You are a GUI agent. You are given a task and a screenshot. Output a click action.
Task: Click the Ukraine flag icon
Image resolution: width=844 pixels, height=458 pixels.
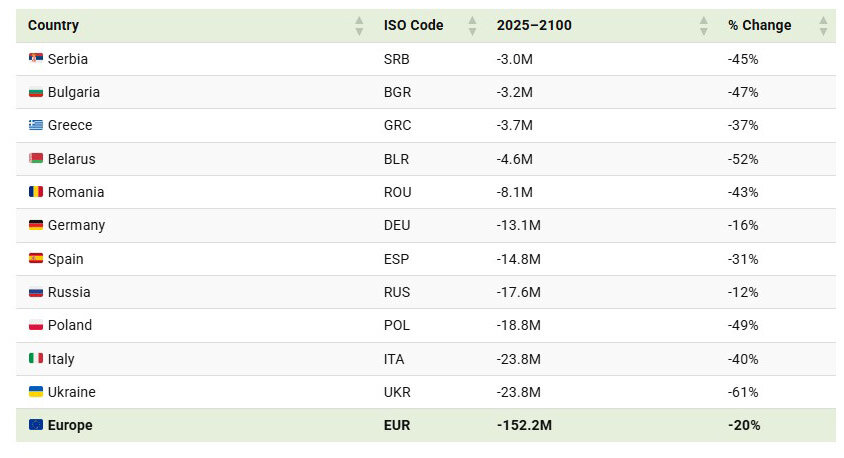36,392
